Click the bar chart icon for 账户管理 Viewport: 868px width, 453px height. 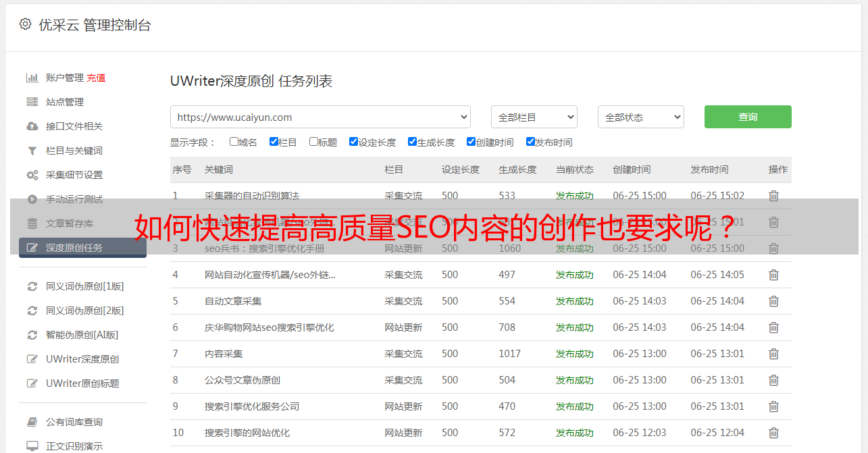click(x=32, y=78)
